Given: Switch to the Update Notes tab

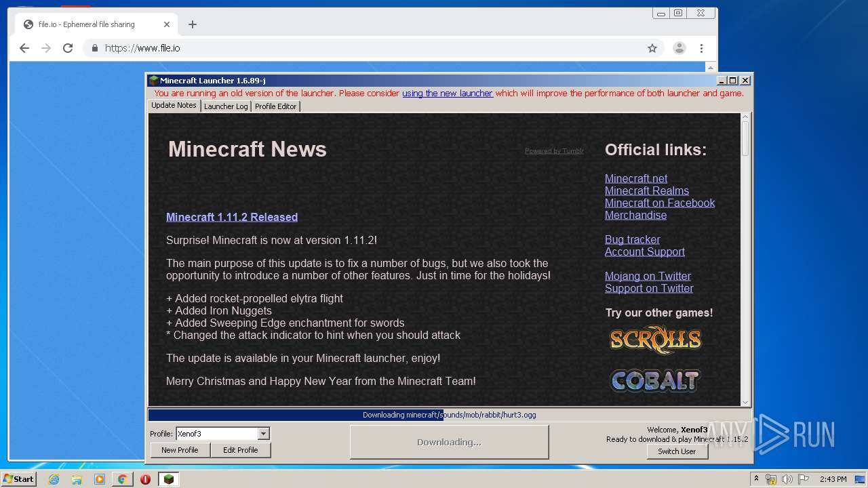Looking at the screenshot, I should pyautogui.click(x=174, y=106).
